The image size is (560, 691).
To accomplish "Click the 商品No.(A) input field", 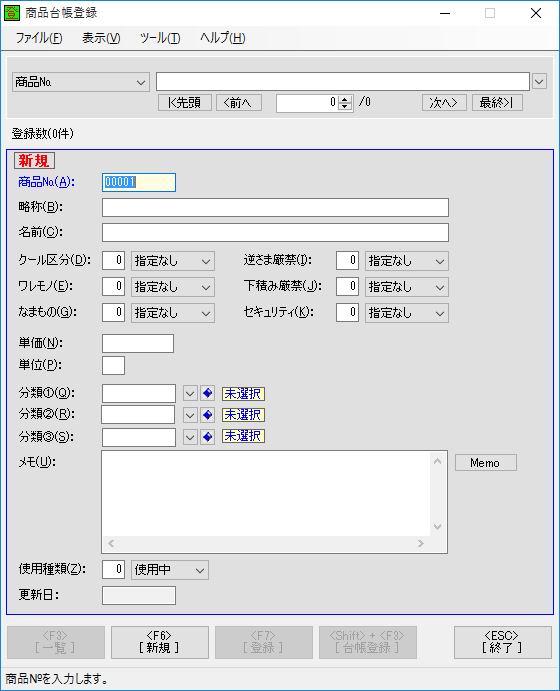I will coord(139,182).
